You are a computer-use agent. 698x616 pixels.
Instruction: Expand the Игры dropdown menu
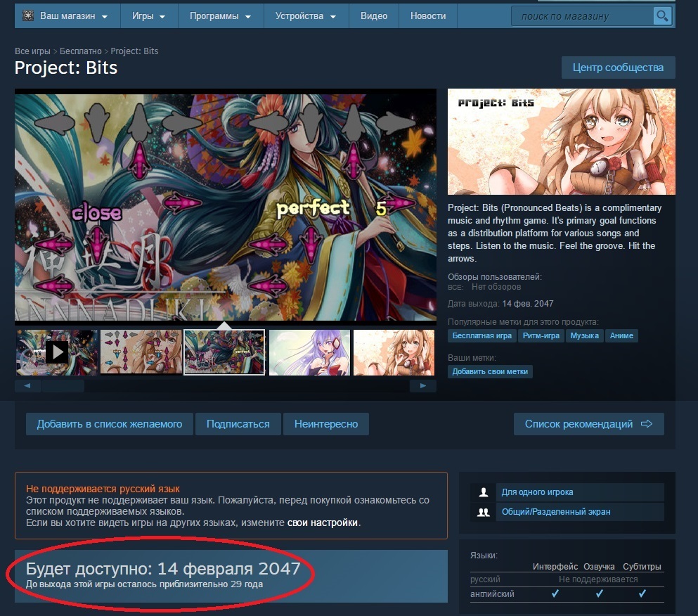tap(148, 16)
